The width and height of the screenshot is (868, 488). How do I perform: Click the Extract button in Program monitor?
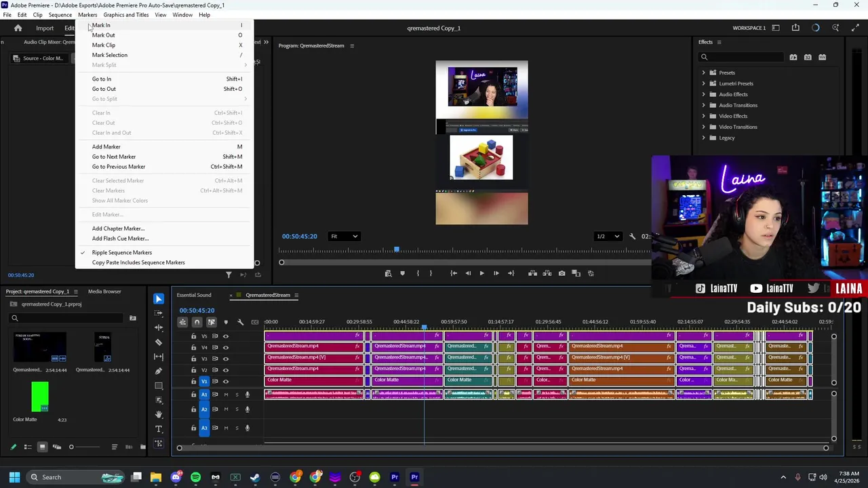pos(547,273)
